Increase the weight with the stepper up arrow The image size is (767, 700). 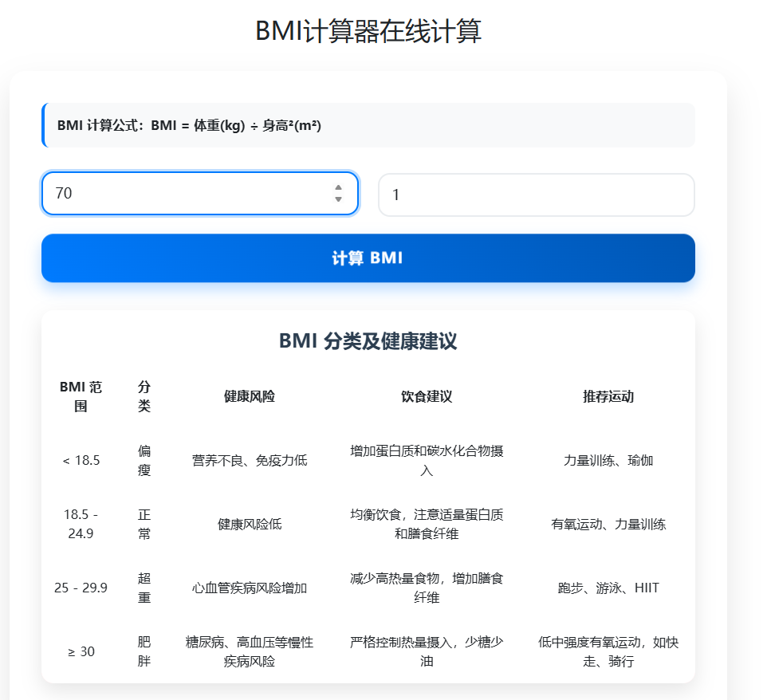click(338, 188)
